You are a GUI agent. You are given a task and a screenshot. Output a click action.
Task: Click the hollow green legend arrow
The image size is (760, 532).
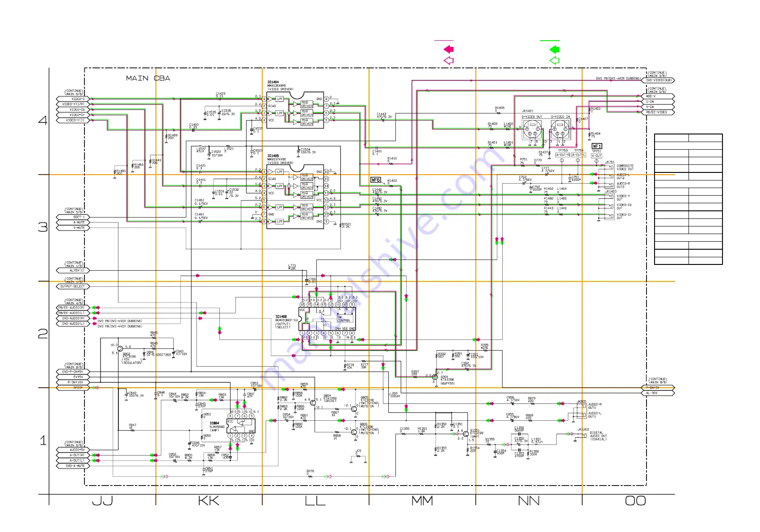554,60
